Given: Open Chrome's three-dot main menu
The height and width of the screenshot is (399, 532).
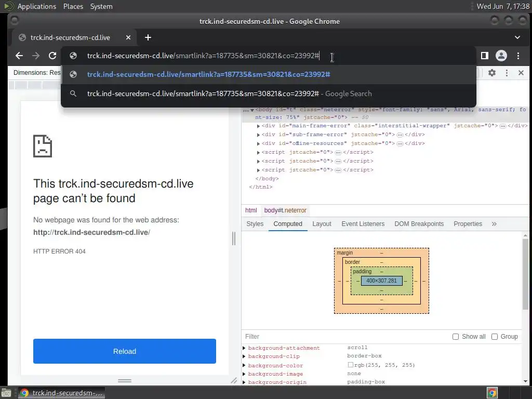Looking at the screenshot, I should click(x=518, y=56).
